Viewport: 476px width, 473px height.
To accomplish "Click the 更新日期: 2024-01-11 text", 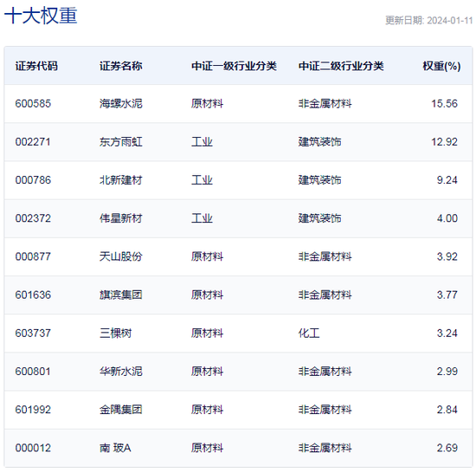I will coord(429,20).
